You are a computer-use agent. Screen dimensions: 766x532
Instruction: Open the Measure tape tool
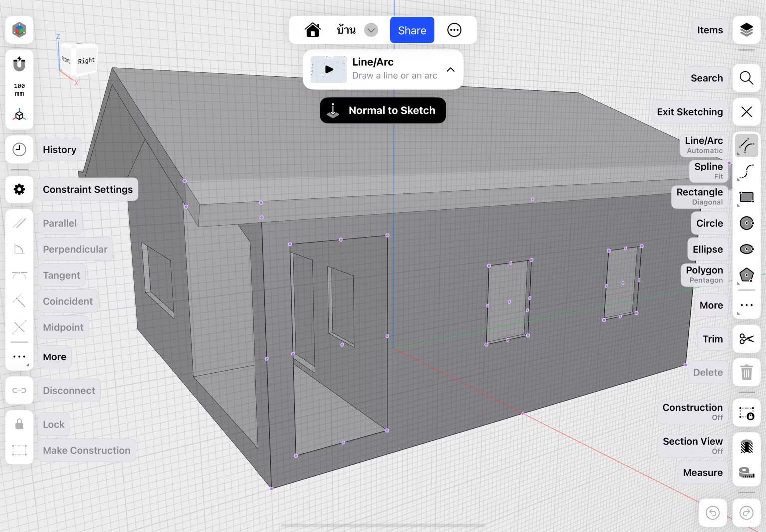(746, 472)
